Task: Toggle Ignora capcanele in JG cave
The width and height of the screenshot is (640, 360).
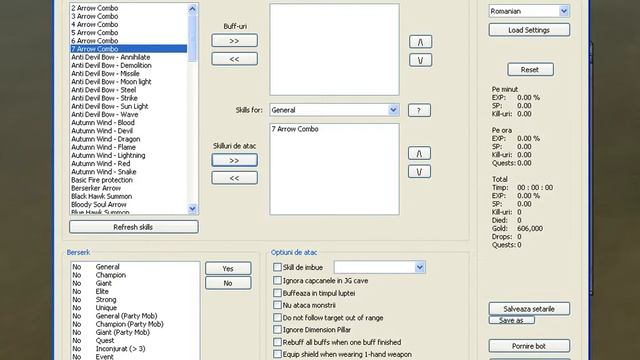Action: tap(277, 281)
